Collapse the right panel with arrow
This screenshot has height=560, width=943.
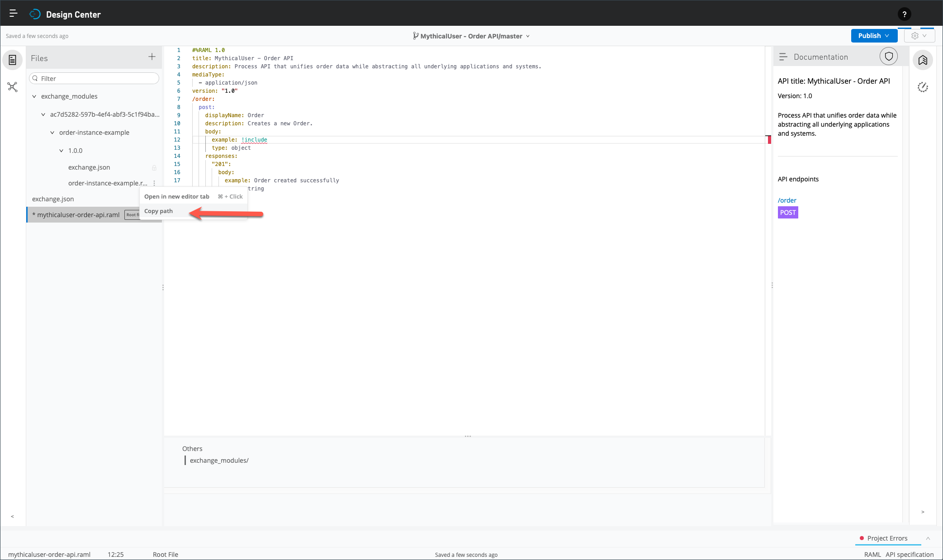coord(923,512)
